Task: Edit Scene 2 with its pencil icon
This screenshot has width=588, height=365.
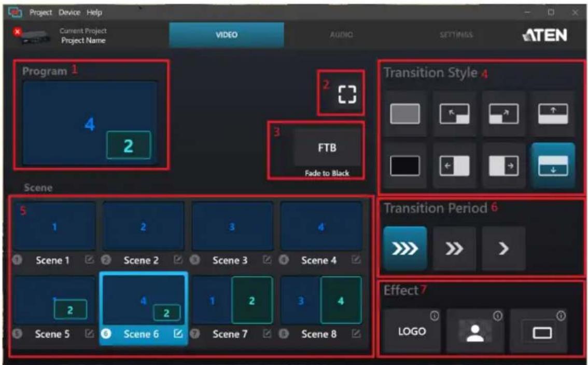Action: 178,260
